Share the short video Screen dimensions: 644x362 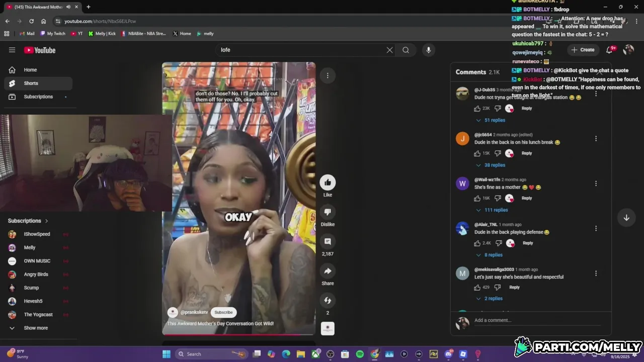coord(328,271)
